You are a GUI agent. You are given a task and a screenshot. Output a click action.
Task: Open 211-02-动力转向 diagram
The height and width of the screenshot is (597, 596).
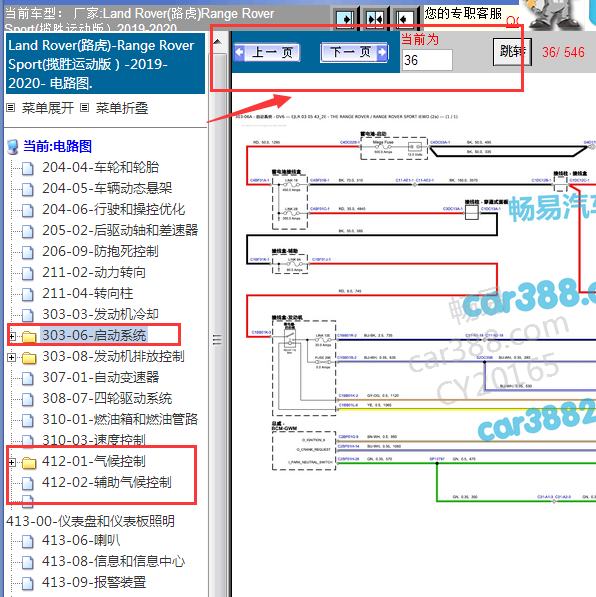coord(94,272)
